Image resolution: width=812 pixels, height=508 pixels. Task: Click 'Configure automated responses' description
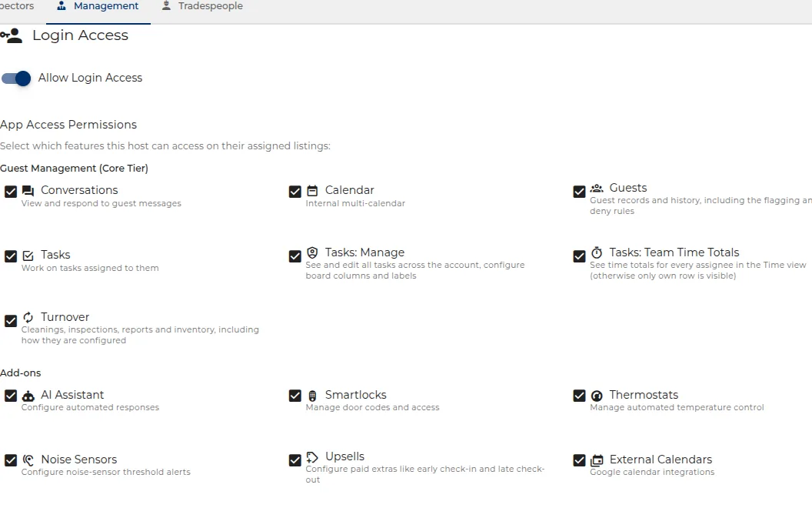point(90,407)
